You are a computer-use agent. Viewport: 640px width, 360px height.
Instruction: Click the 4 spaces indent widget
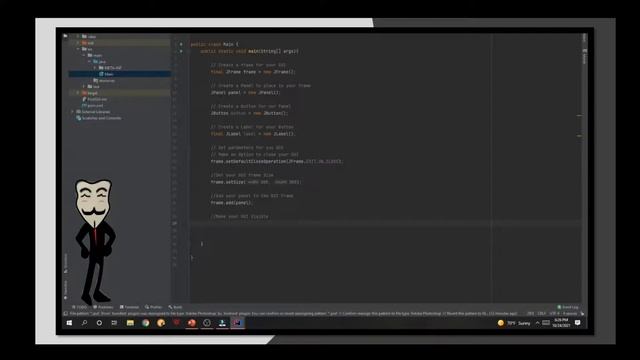(x=570, y=314)
